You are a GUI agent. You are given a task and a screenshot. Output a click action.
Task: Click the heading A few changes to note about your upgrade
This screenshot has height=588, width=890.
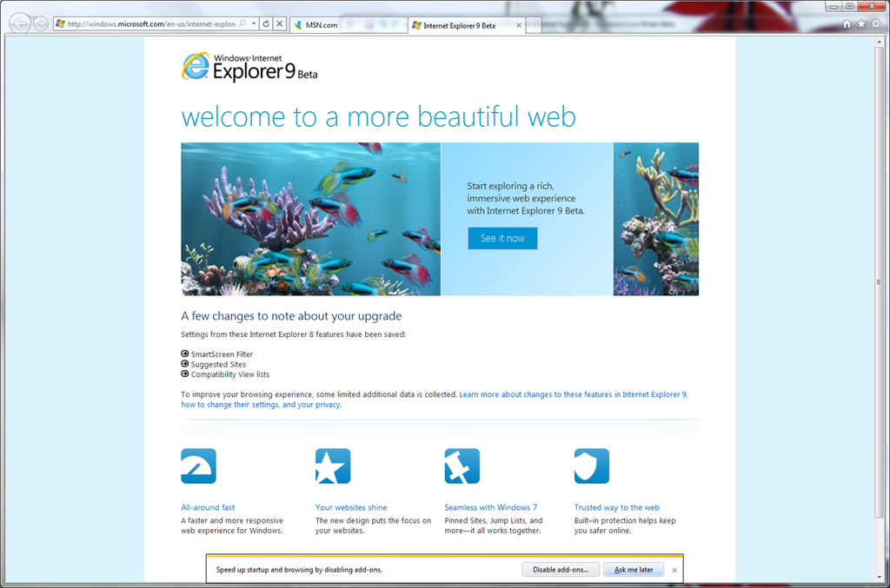click(x=291, y=316)
